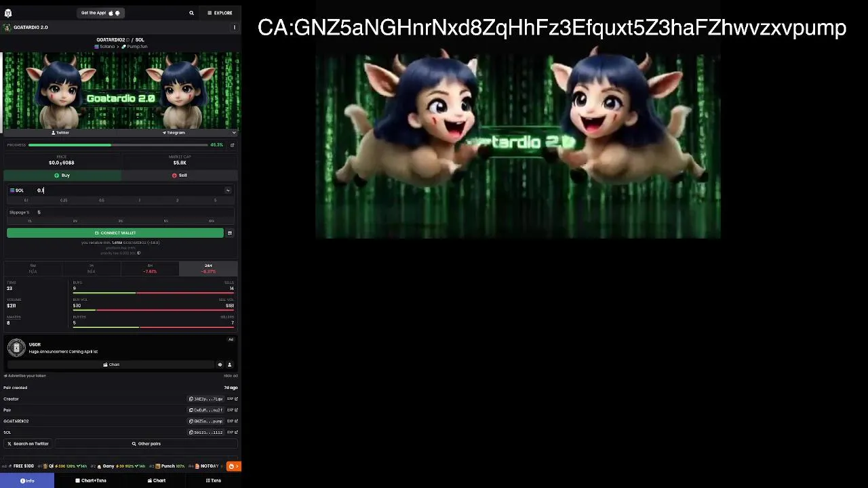Copy the SOL address So111...1112
The width and height of the screenshot is (868, 488).
(x=205, y=432)
